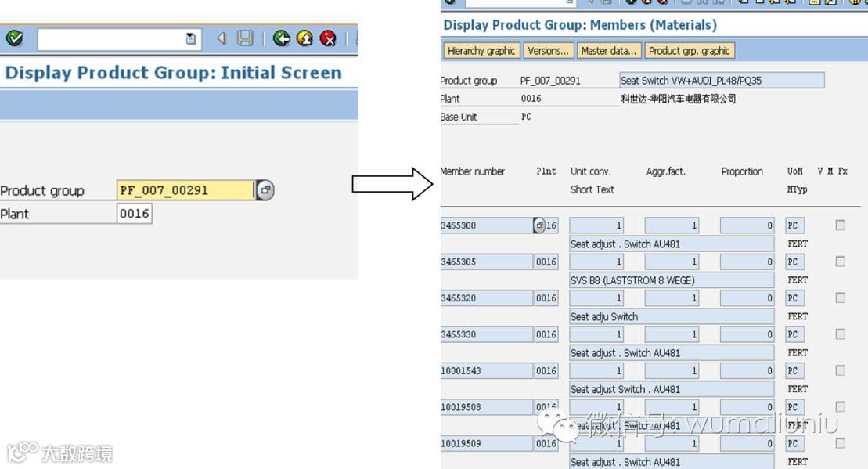Image resolution: width=868 pixels, height=469 pixels.
Task: Click the Proportion column header
Action: (742, 171)
